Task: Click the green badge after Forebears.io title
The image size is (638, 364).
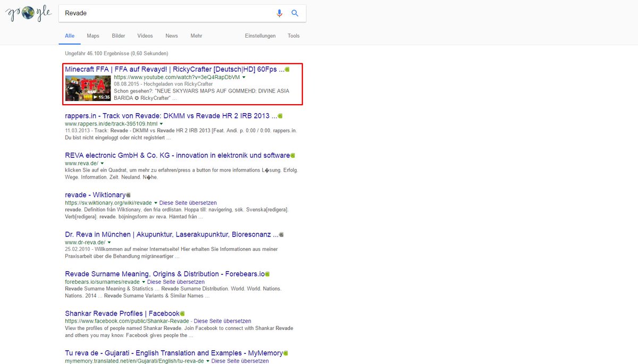Action: 267,274
